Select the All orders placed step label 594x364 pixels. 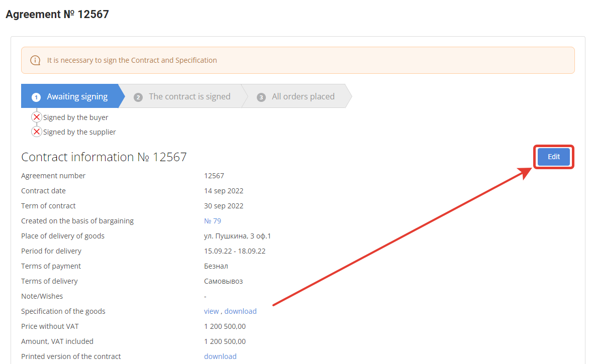(303, 96)
